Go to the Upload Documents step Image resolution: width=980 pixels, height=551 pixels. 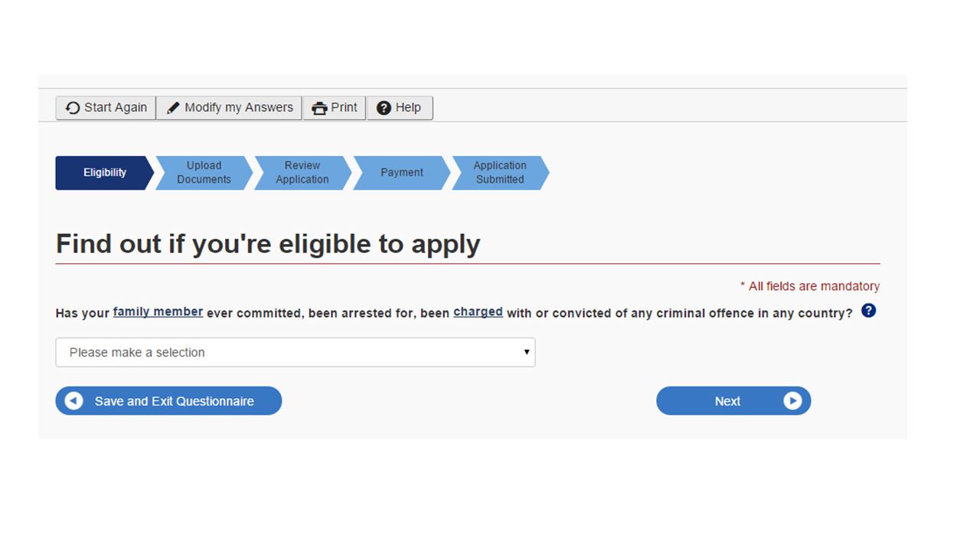click(x=204, y=173)
